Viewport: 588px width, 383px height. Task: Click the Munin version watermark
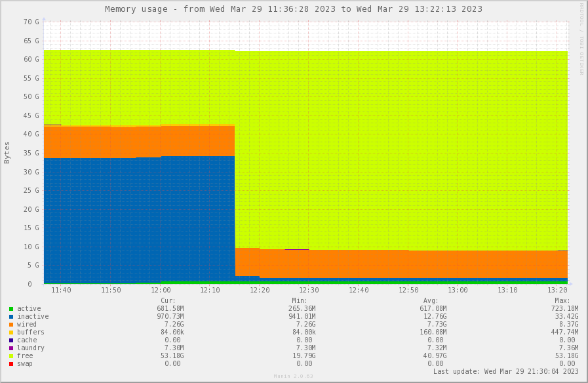point(293,376)
